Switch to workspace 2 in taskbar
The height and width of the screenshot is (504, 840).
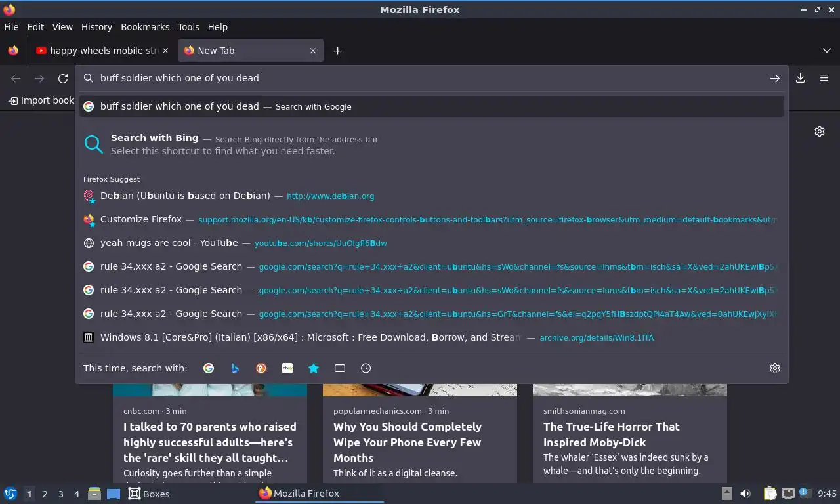click(x=45, y=494)
